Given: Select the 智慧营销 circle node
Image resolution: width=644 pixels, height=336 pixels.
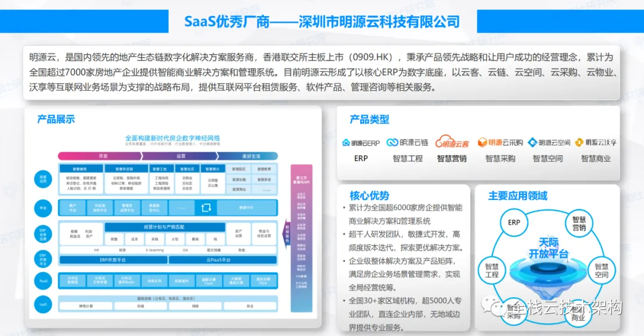Looking at the screenshot, I should 579,224.
